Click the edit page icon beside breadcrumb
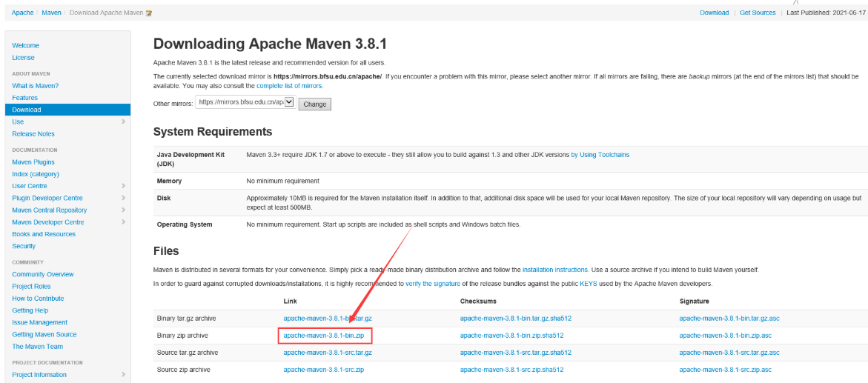The image size is (868, 383). [x=148, y=13]
